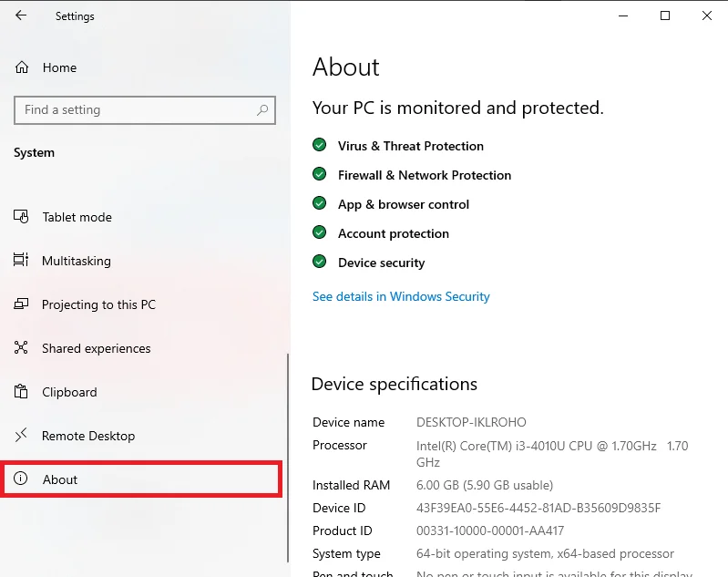Click the search magnifier icon
This screenshot has height=577, width=728.
[x=262, y=110]
